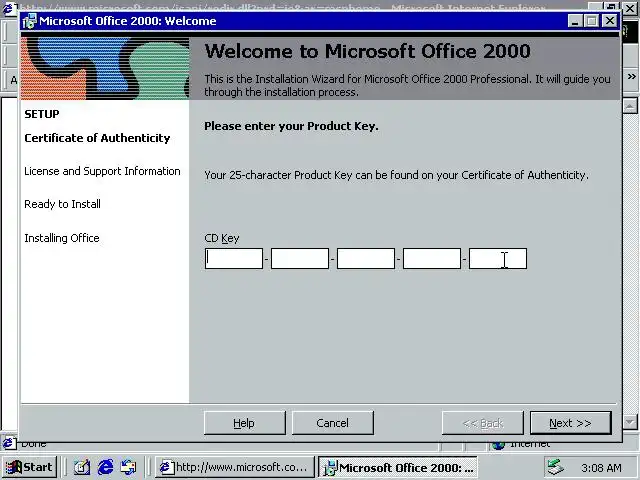Select the fourth CD Key box

click(432, 258)
